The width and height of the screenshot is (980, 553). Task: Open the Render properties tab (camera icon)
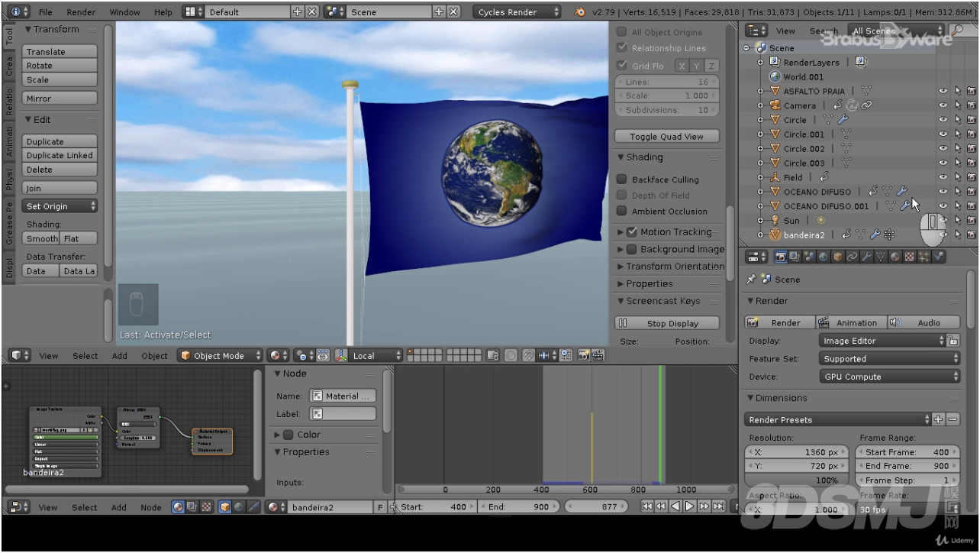point(780,257)
